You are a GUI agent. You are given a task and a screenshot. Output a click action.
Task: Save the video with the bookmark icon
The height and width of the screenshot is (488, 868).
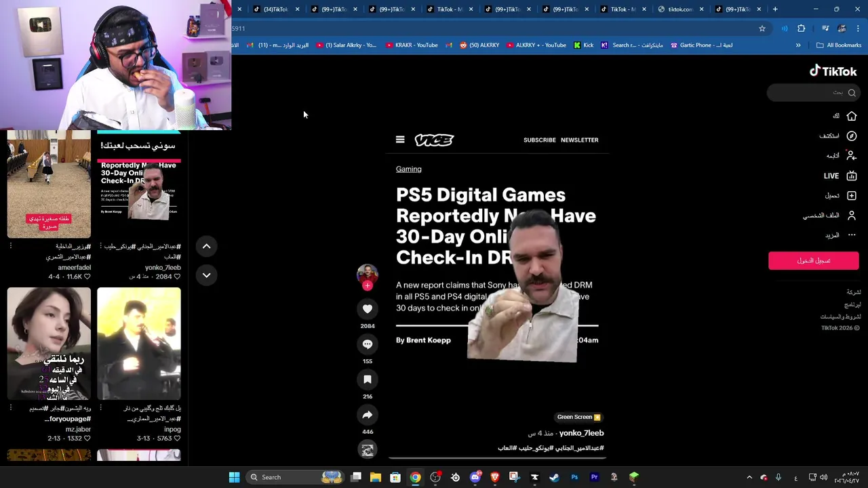click(368, 380)
